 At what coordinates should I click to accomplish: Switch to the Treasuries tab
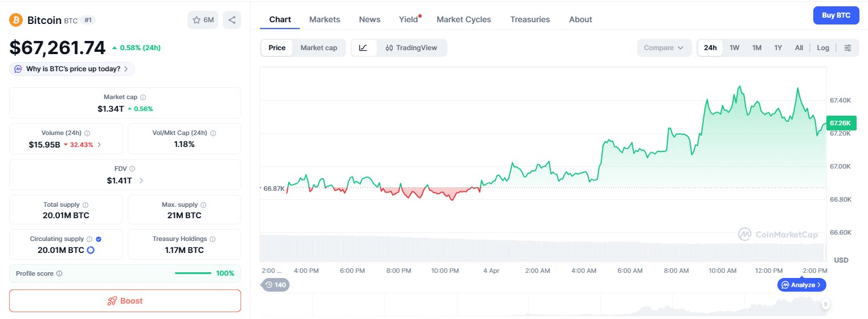pyautogui.click(x=529, y=19)
